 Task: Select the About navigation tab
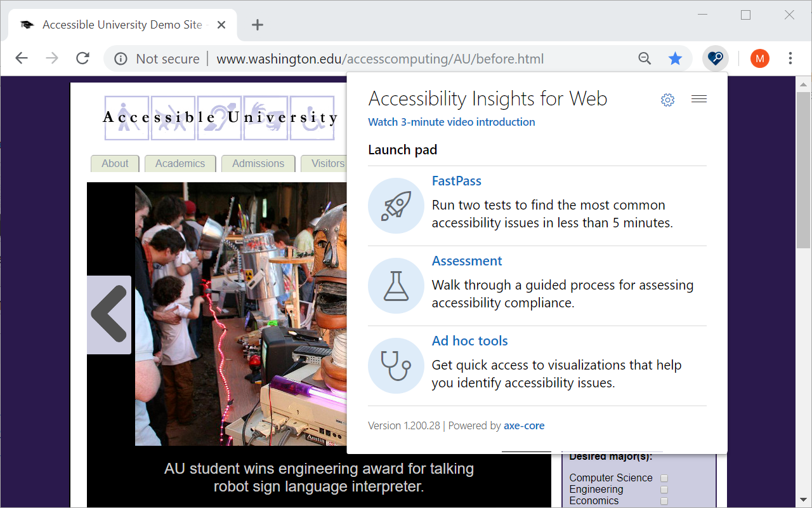tap(115, 163)
